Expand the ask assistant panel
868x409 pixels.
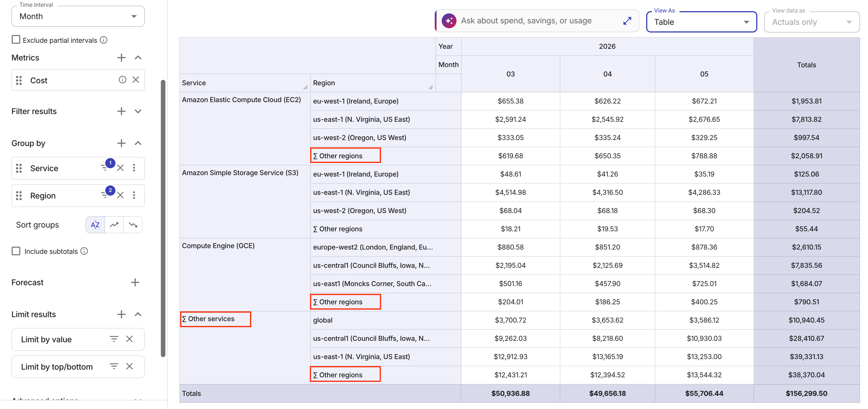pyautogui.click(x=627, y=21)
